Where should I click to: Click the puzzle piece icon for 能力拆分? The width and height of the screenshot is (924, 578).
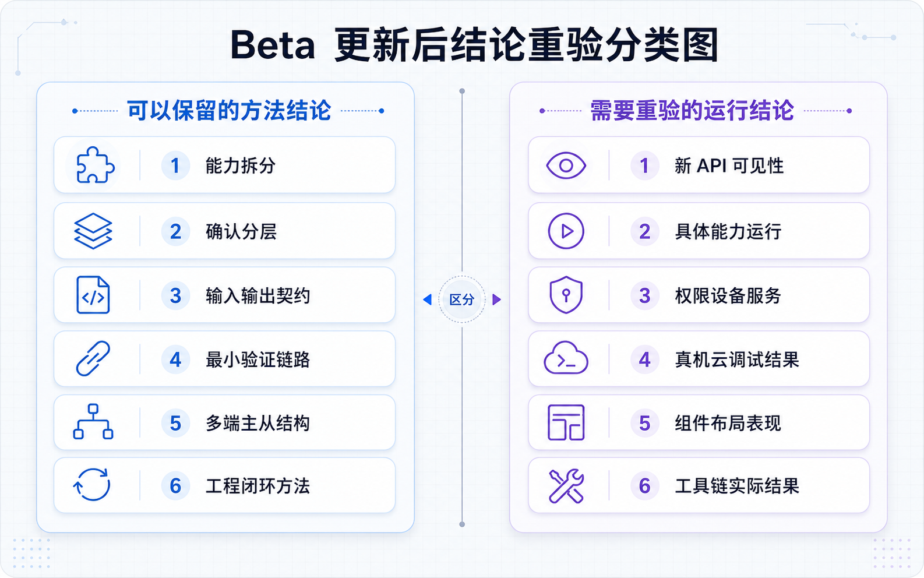coord(96,165)
